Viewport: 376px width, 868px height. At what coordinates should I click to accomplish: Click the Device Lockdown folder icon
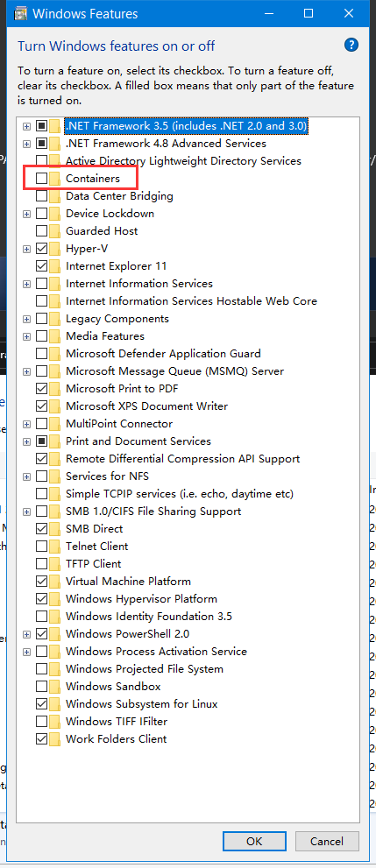point(55,214)
